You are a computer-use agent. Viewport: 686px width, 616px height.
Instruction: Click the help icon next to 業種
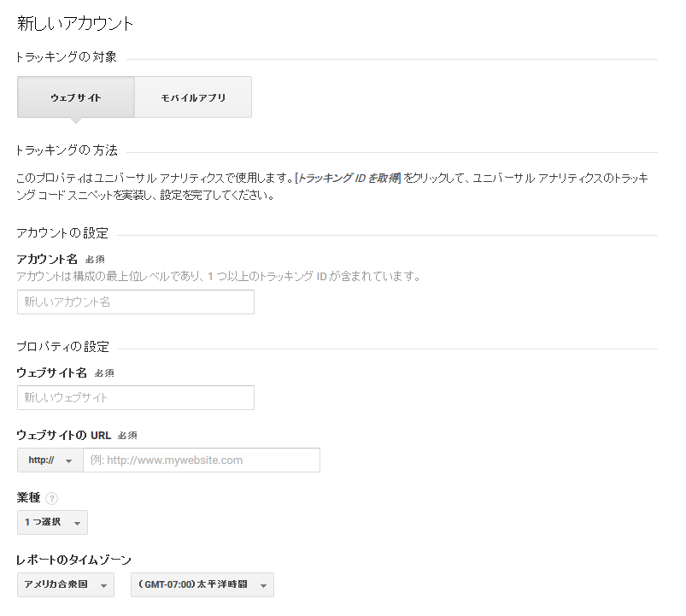[51, 498]
